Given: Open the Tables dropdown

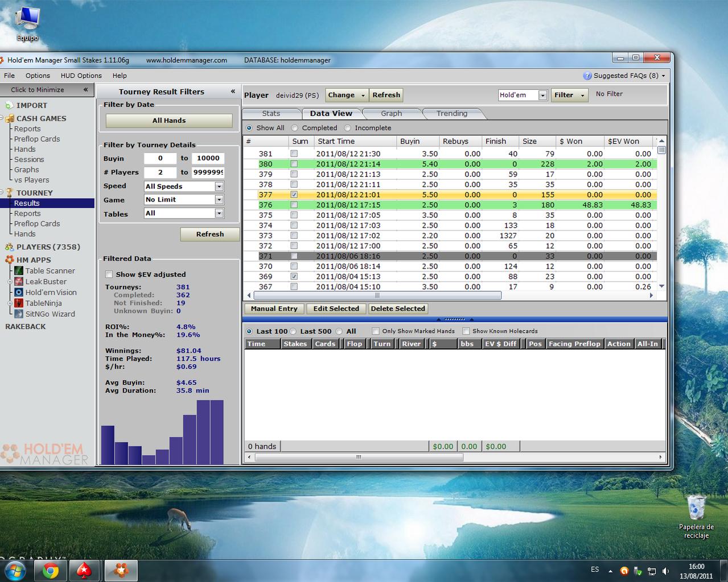Looking at the screenshot, I should click(219, 213).
